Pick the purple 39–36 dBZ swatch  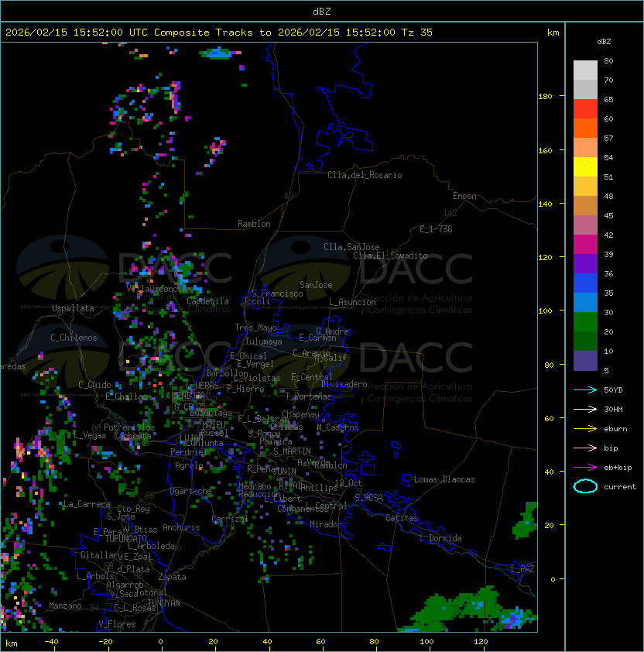point(585,264)
